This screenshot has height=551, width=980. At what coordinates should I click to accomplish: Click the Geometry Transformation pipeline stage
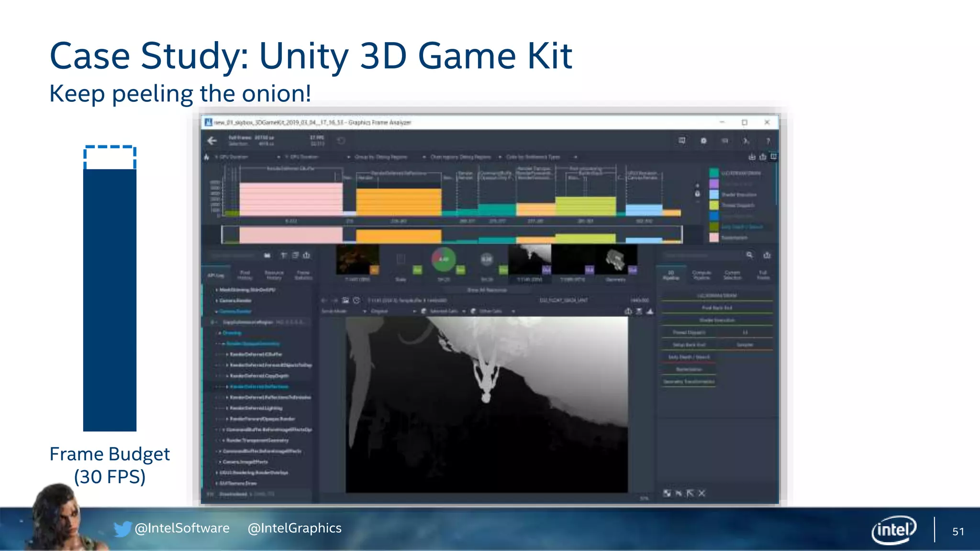coord(689,382)
